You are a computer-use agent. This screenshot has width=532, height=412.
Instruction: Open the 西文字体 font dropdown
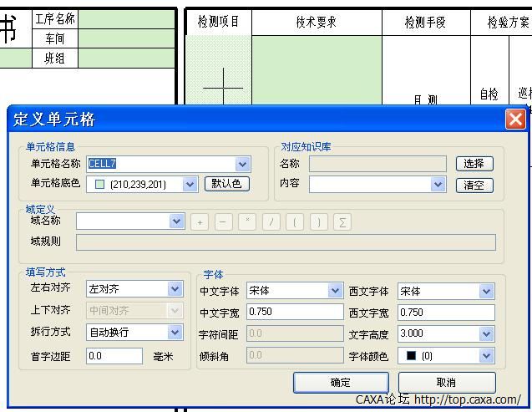tap(486, 291)
